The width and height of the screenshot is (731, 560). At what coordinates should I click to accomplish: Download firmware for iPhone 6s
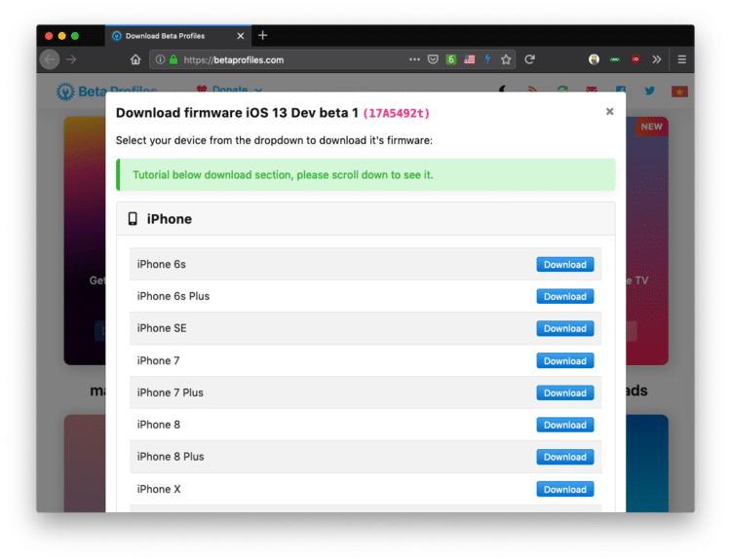point(565,264)
